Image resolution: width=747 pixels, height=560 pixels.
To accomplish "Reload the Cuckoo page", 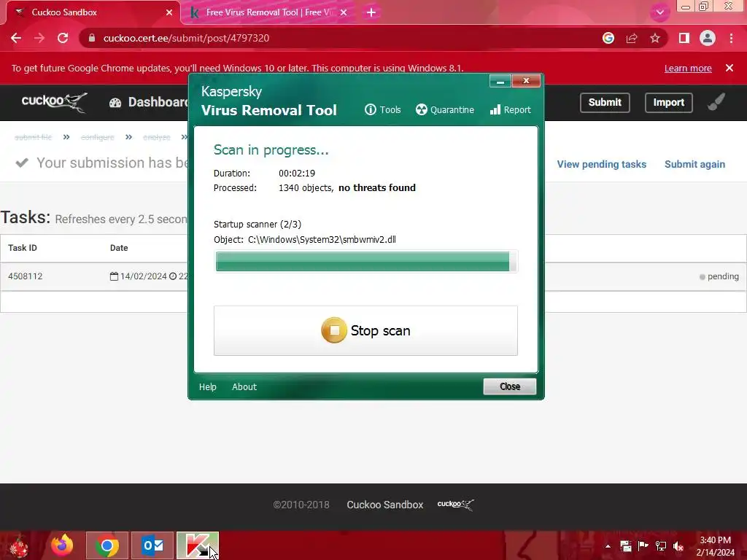I will point(63,38).
